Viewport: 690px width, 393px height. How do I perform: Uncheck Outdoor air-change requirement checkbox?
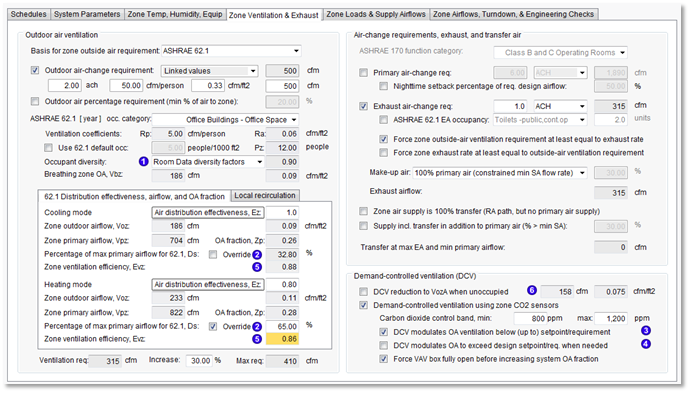[35, 70]
